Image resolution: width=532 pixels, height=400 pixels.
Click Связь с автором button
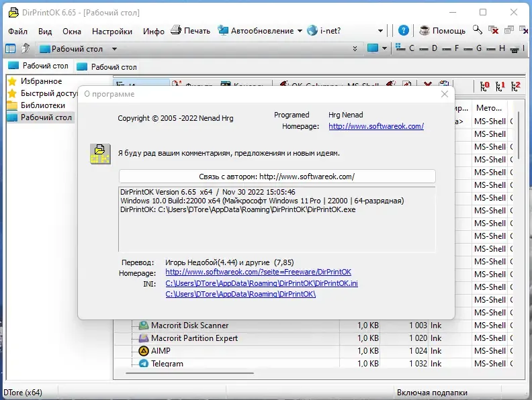tap(277, 177)
